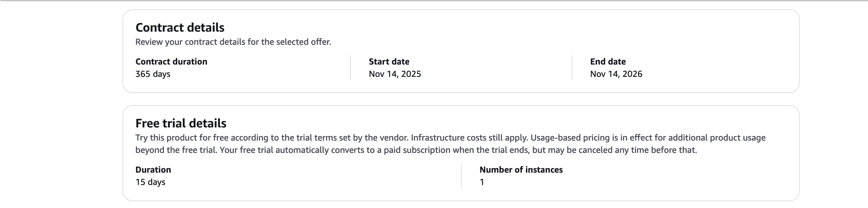Screen dimensions: 868x208
Task: Click divider between Start date and End date
Action: (572, 68)
